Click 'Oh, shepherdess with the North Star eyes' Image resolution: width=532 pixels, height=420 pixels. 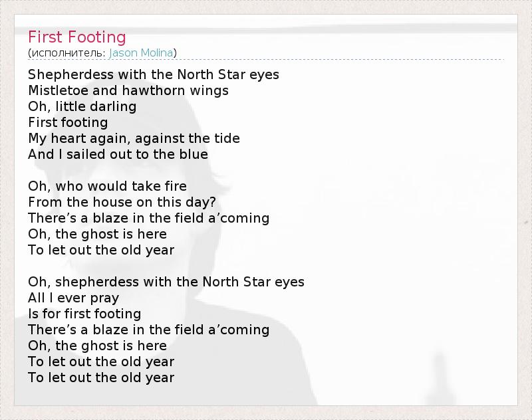click(x=166, y=282)
